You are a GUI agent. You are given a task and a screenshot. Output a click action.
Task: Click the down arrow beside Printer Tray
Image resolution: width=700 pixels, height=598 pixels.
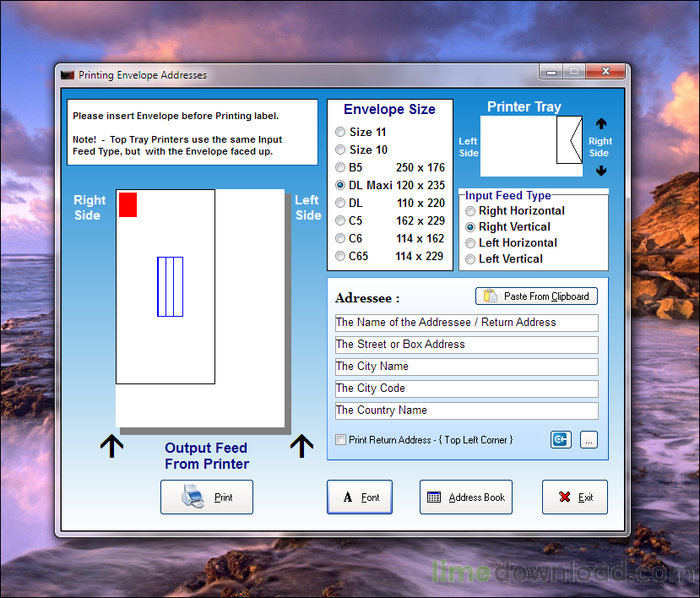pyautogui.click(x=601, y=170)
